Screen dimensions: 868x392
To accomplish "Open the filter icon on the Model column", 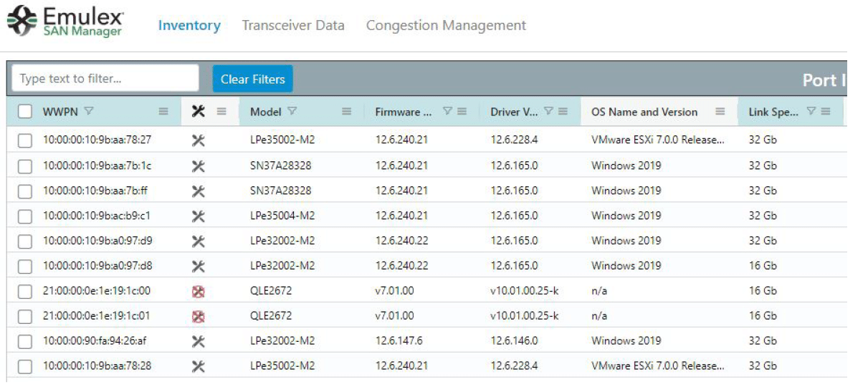I will point(292,111).
